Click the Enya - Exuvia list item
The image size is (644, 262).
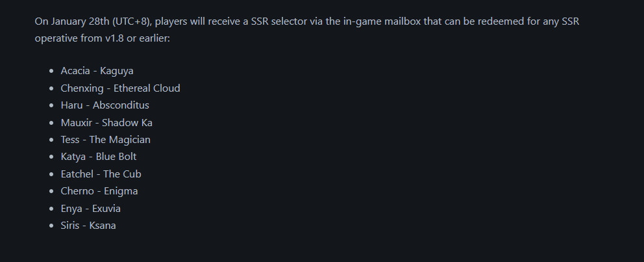pos(91,209)
